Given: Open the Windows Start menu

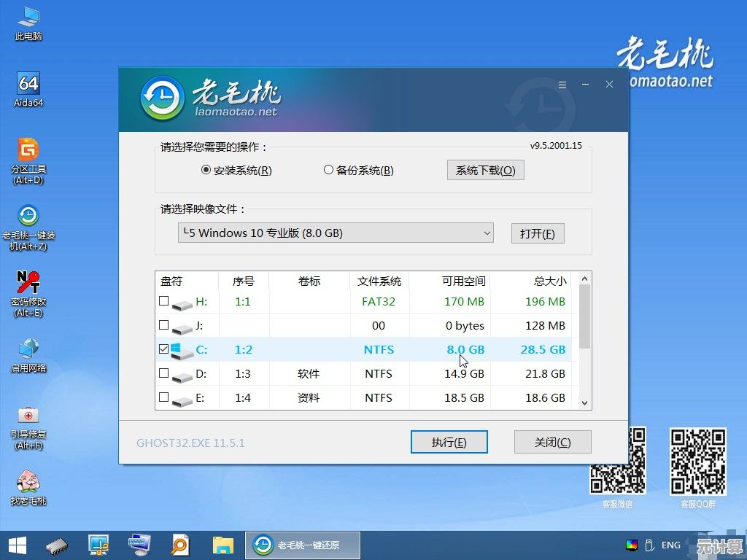Looking at the screenshot, I should [x=18, y=544].
